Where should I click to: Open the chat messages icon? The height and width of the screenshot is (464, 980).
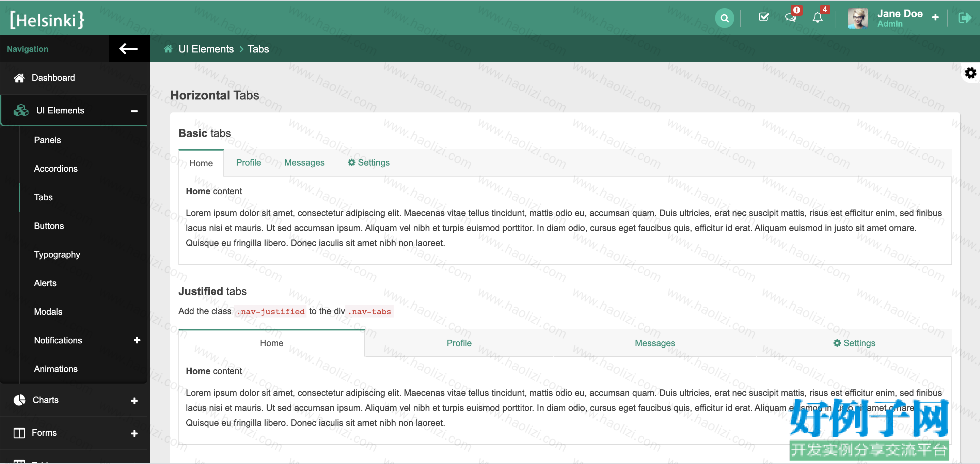coord(791,17)
